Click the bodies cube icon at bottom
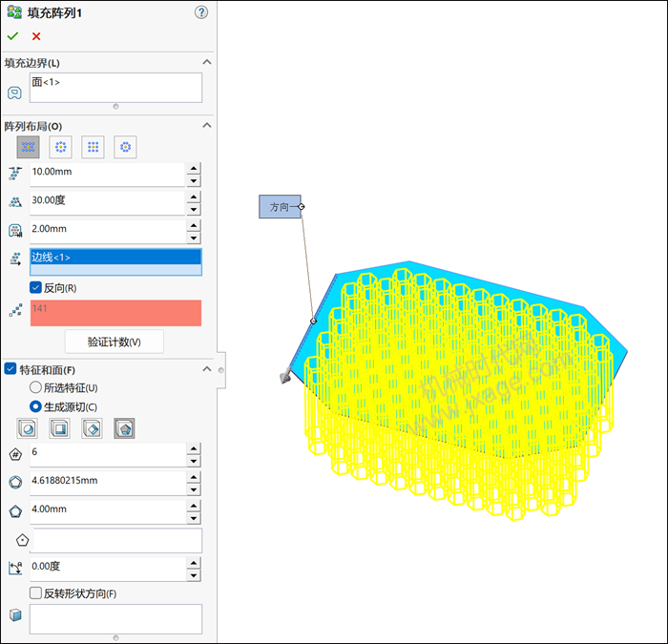 click(15, 615)
